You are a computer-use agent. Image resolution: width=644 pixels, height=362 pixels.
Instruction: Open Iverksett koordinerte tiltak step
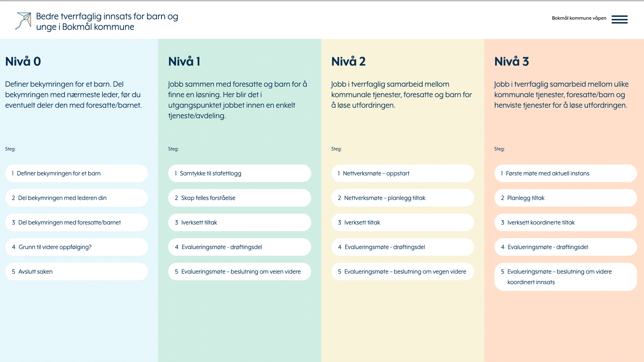tap(566, 223)
